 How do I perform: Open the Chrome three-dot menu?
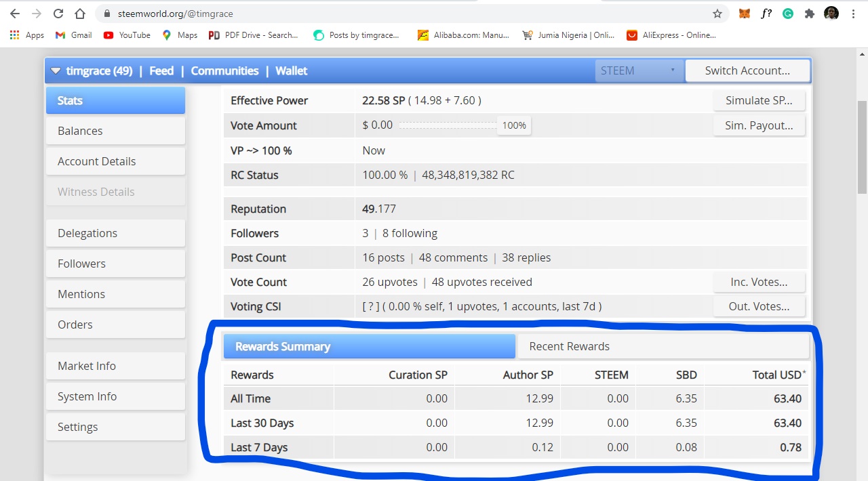click(853, 14)
